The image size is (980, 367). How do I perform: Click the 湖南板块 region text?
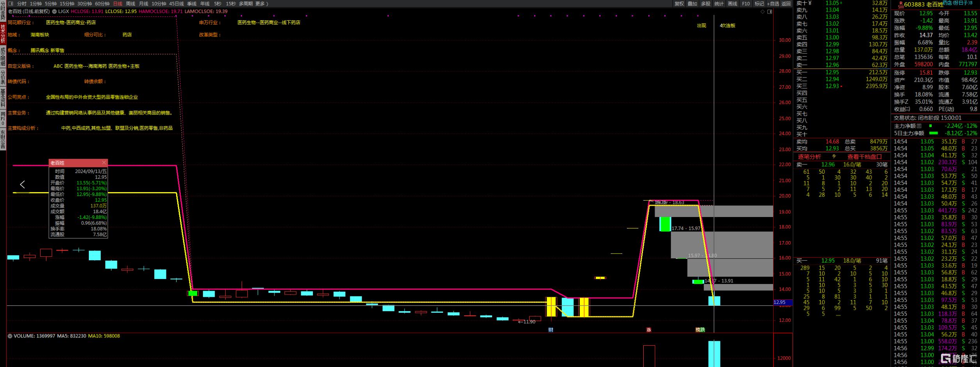[40, 35]
